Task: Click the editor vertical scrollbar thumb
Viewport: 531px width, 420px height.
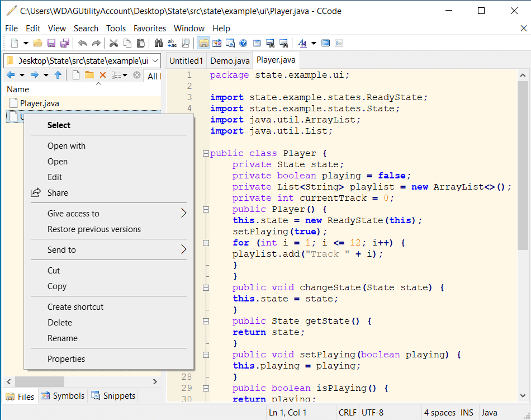Action: (x=523, y=165)
